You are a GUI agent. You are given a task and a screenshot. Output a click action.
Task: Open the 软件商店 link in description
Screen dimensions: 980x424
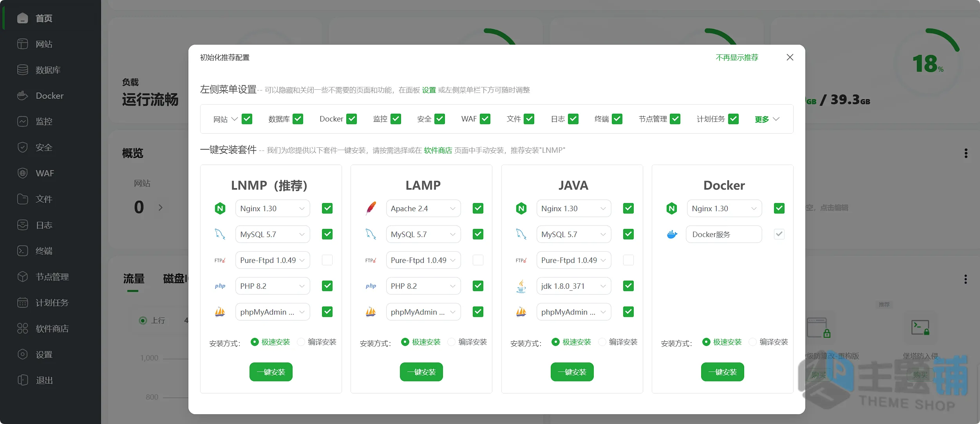click(x=438, y=150)
